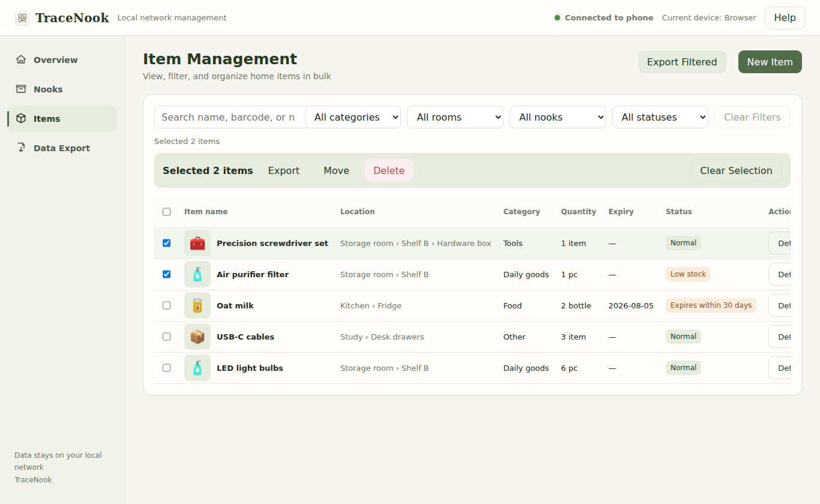Open the Data Export page
The image size is (820, 504).
(62, 148)
